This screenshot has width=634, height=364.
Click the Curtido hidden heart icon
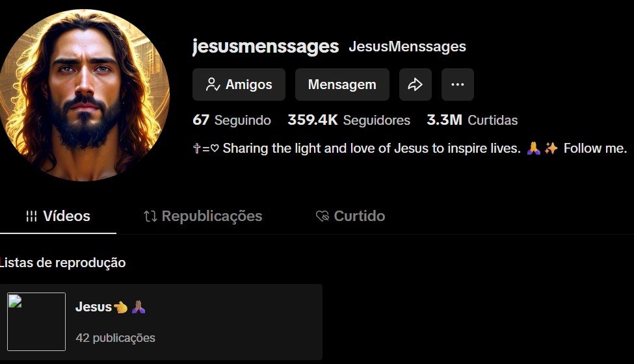[x=323, y=216]
